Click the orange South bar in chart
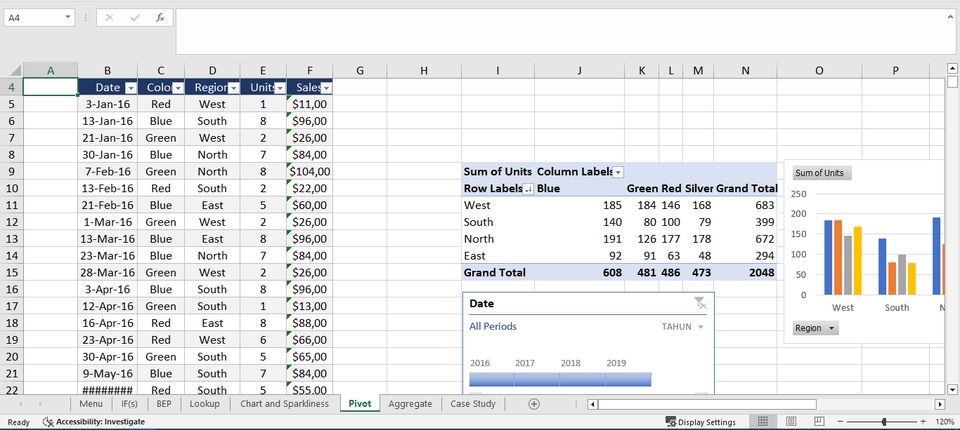960x430 pixels. click(892, 278)
